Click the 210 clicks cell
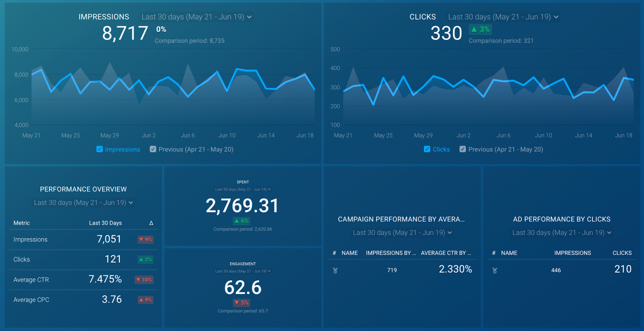 click(623, 269)
